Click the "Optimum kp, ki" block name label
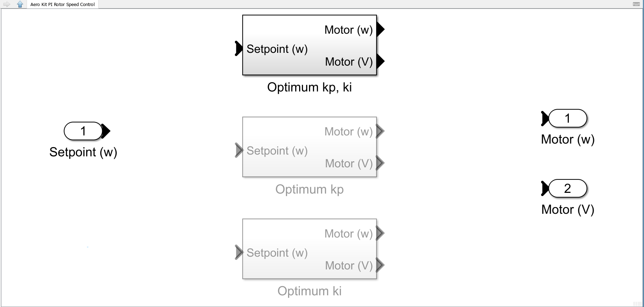The height and width of the screenshot is (307, 644). 309,87
